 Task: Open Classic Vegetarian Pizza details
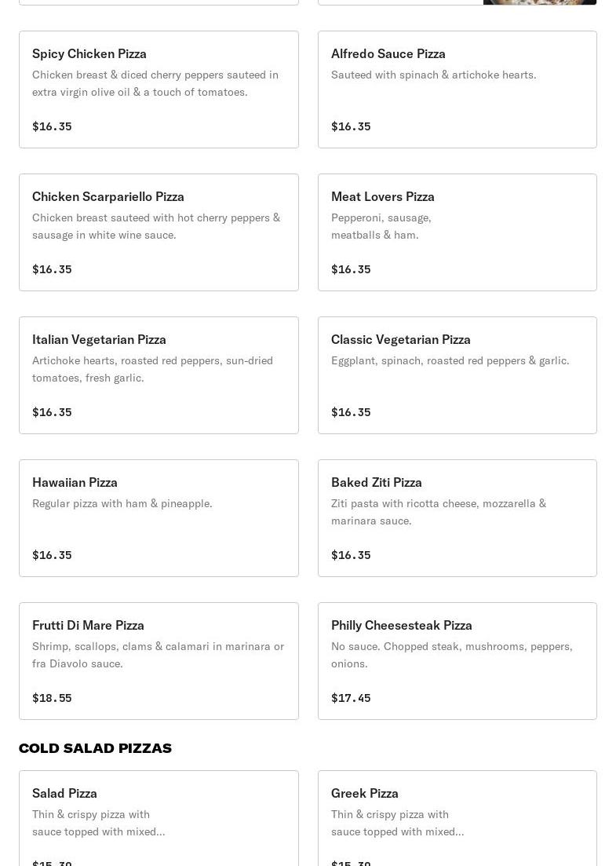point(457,375)
